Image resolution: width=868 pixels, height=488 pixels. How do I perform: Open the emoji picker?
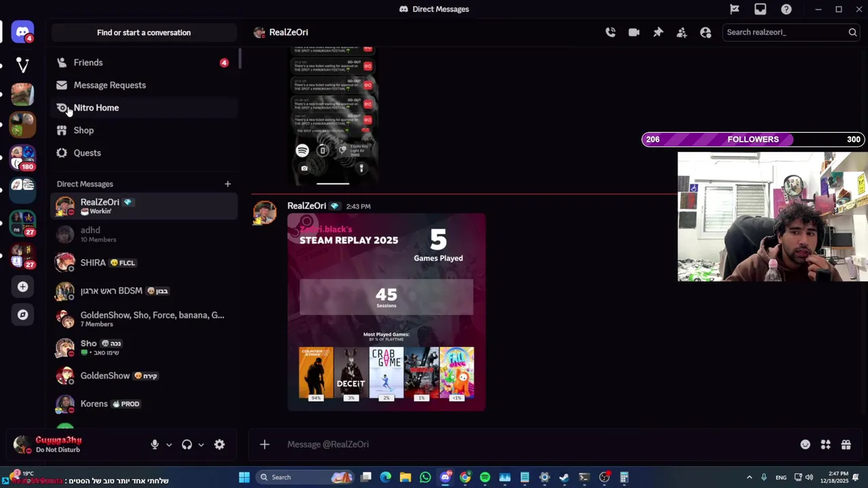(x=805, y=445)
